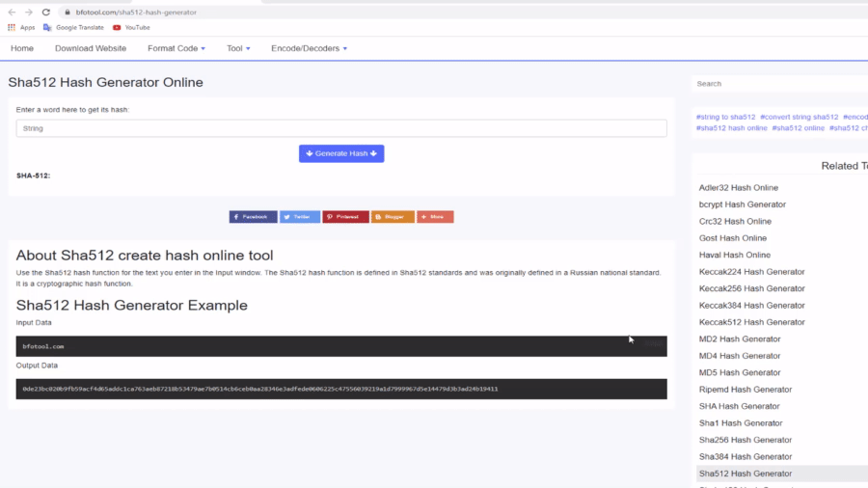868x488 pixels.
Task: Expand the Format Code dropdown menu
Action: [176, 48]
